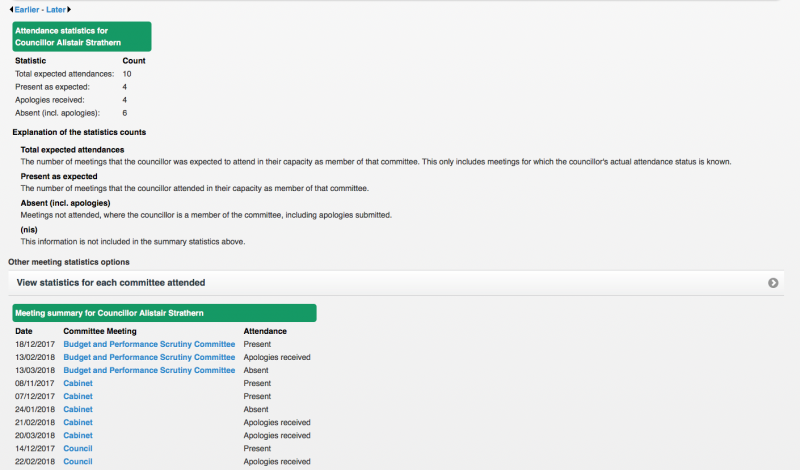This screenshot has width=800, height=470.
Task: Click the Committee Meeting column header
Action: tap(100, 331)
